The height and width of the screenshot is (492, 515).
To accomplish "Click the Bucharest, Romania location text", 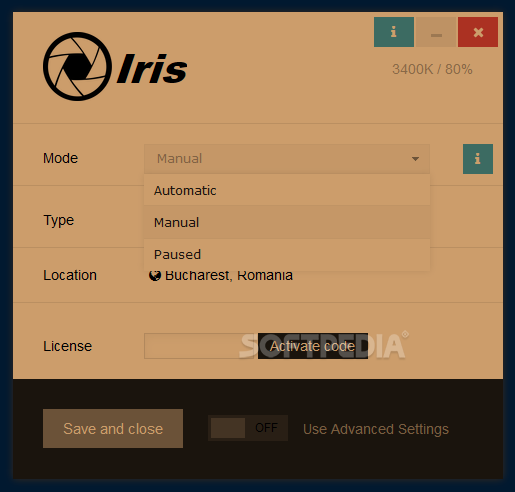I will [x=229, y=275].
